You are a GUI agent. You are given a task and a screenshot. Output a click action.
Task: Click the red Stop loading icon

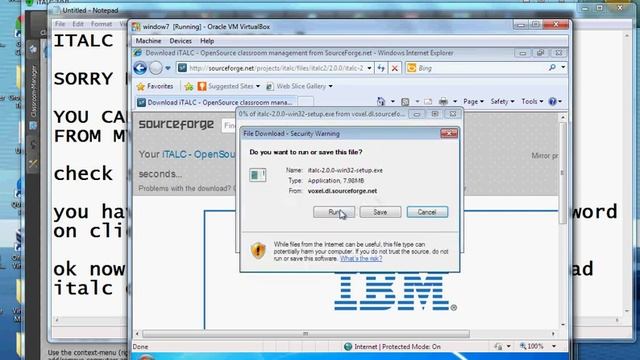coord(395,68)
